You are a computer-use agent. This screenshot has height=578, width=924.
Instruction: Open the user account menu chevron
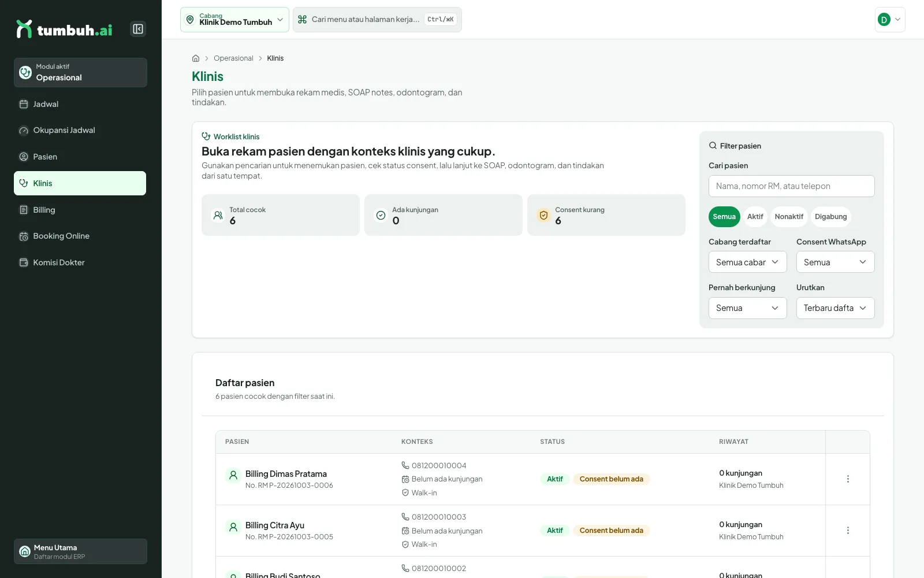coord(897,20)
